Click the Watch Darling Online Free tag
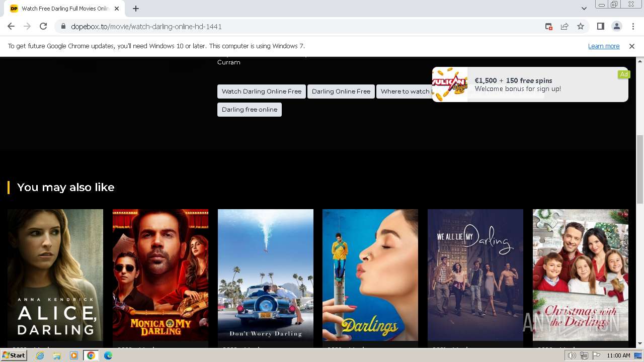 click(x=262, y=92)
